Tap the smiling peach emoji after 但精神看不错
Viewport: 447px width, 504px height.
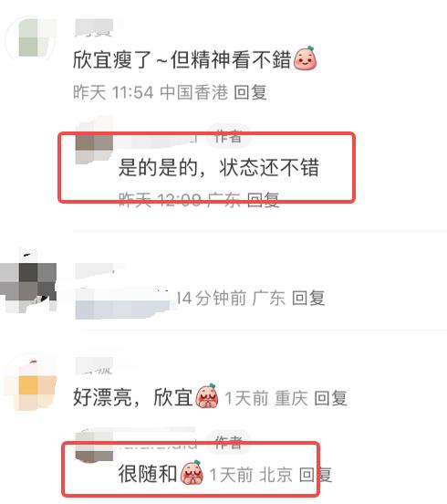[305, 58]
